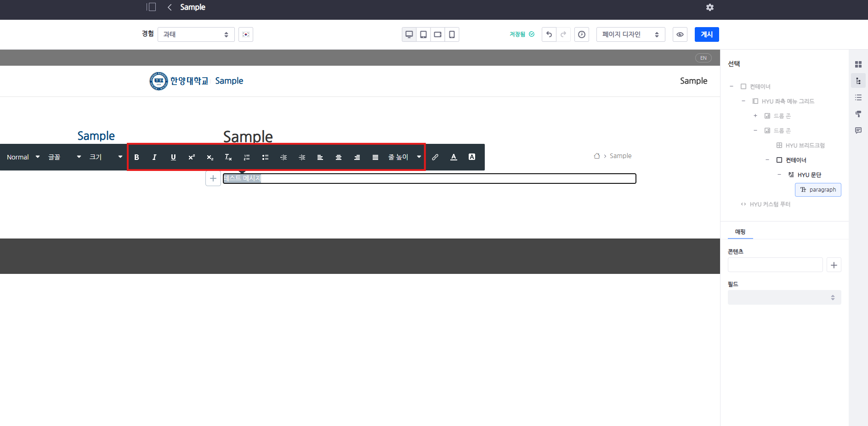
Task: Click the 콘텐츠 input field
Action: pyautogui.click(x=775, y=265)
